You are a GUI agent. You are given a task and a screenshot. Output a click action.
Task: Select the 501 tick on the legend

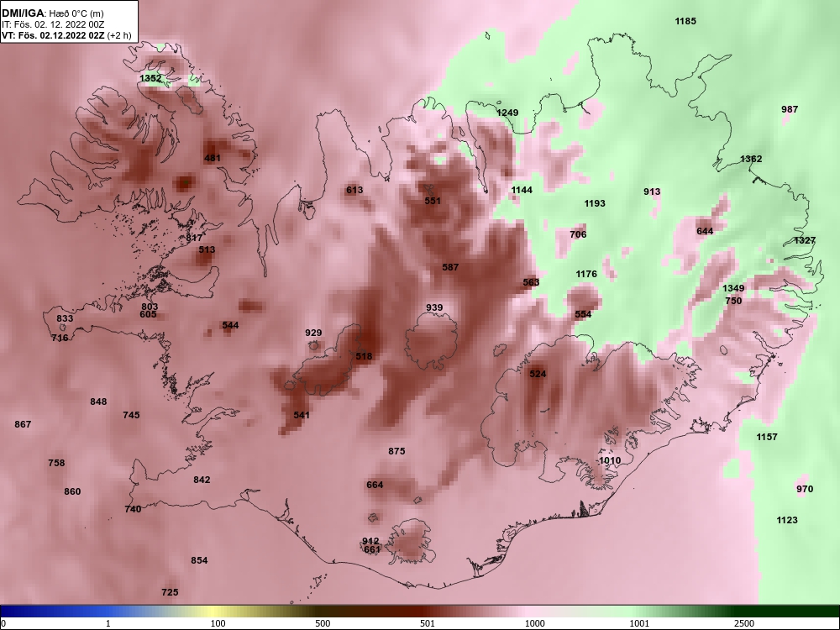(x=428, y=623)
